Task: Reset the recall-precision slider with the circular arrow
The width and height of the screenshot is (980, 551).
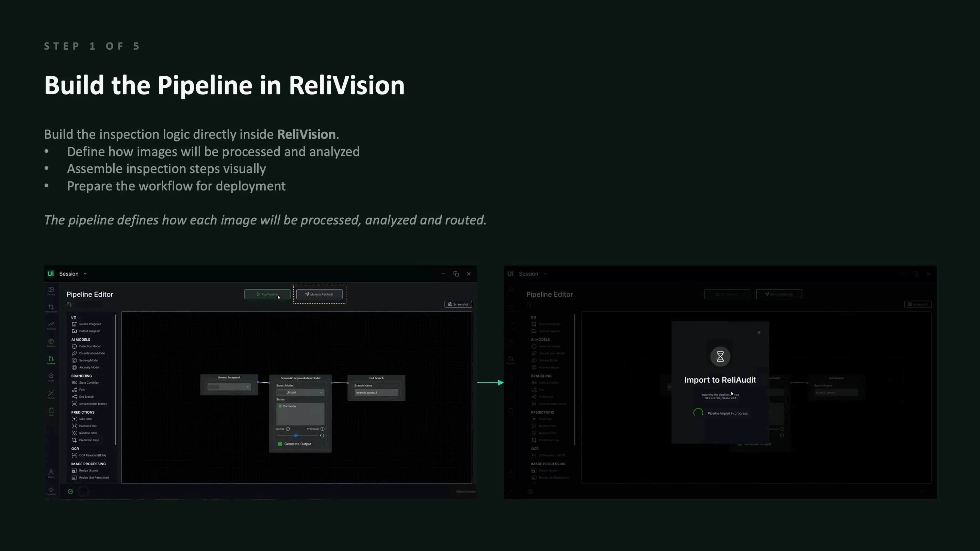Action: pyautogui.click(x=322, y=436)
